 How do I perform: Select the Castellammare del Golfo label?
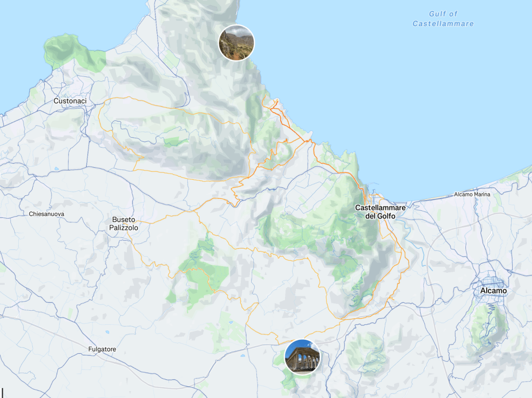click(380, 211)
